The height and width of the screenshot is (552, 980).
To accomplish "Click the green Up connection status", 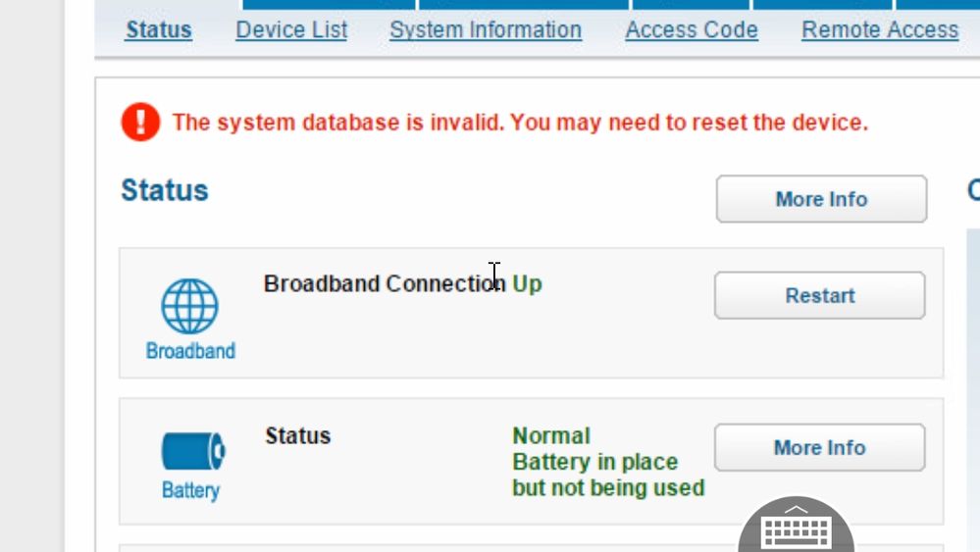I will coord(528,284).
